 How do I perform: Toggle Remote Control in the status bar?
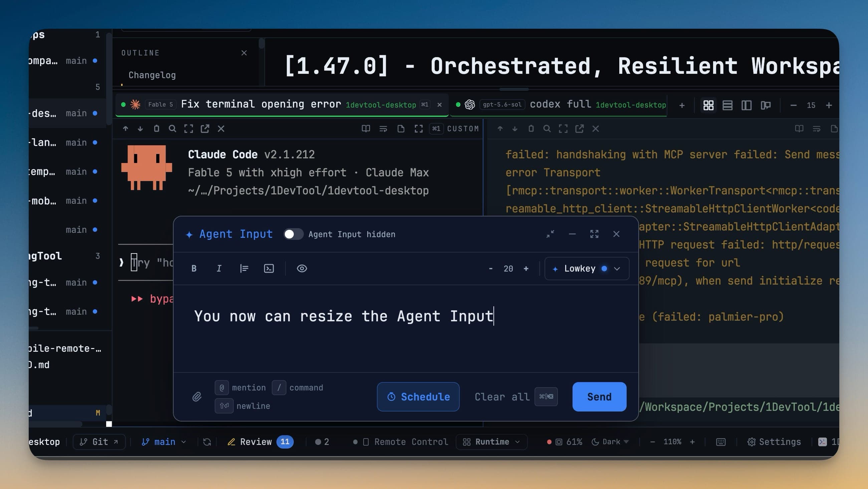click(401, 442)
